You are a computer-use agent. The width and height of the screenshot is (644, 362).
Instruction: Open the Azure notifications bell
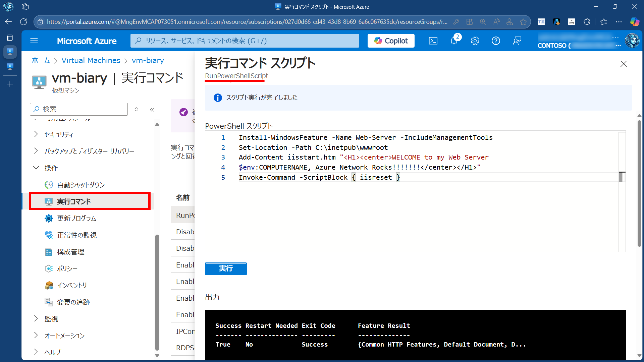[x=454, y=41]
